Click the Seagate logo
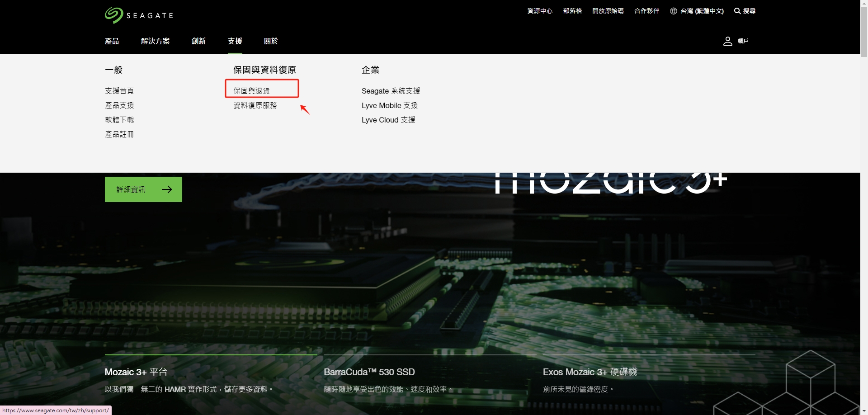 139,15
